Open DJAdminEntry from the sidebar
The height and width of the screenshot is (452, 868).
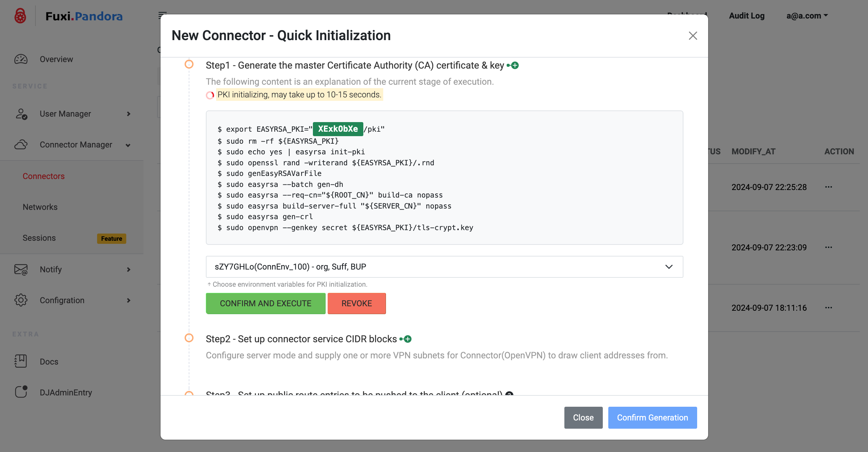tap(66, 392)
